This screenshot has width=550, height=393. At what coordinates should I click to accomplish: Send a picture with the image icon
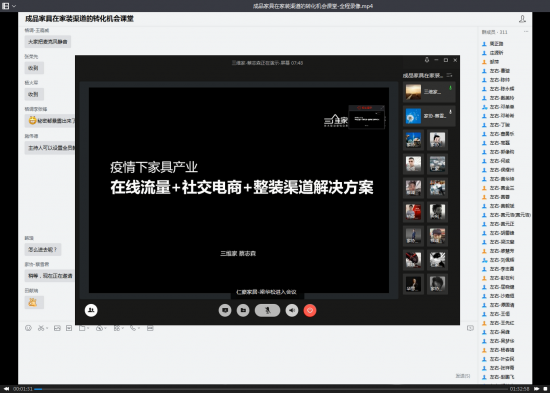[x=57, y=328]
